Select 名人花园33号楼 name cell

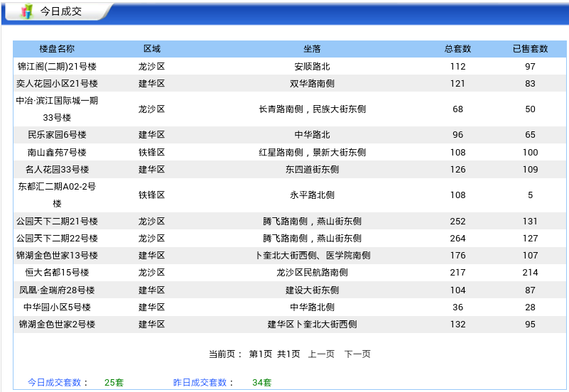[x=57, y=169]
